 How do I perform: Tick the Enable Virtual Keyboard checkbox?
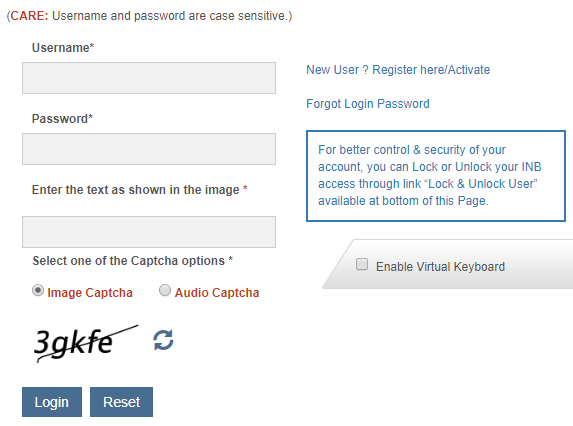(x=362, y=264)
